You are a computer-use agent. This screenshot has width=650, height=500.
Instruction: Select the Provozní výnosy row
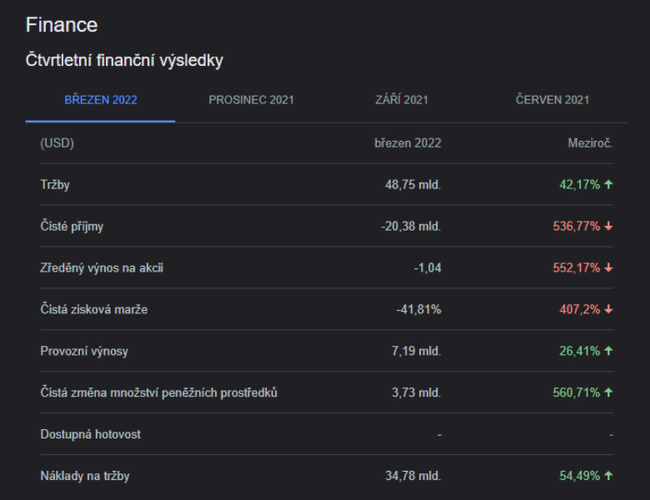click(84, 351)
